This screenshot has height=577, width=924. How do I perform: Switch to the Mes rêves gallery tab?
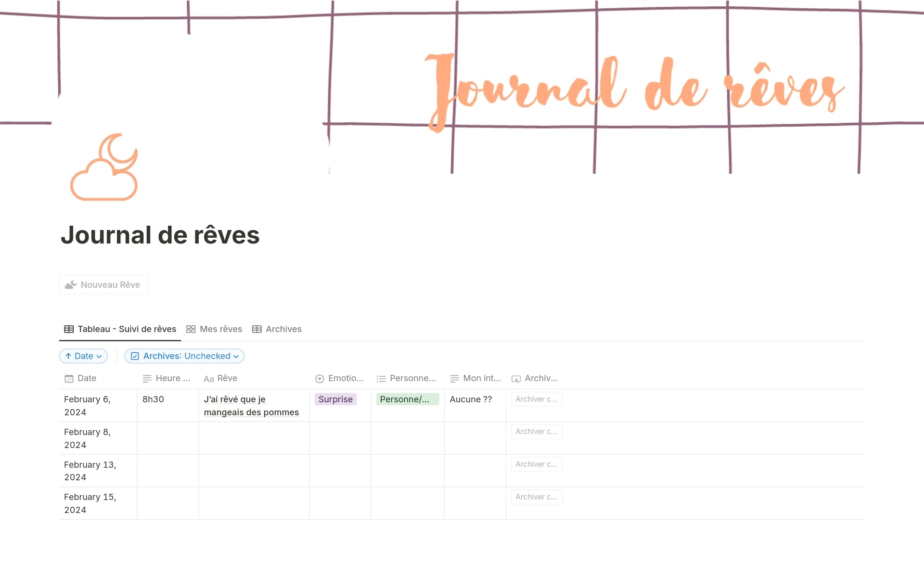pyautogui.click(x=214, y=329)
